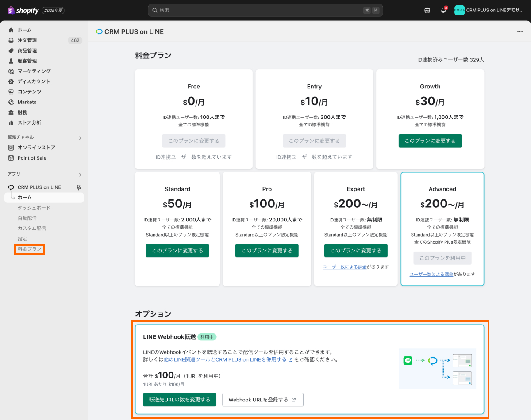The image size is (531, 420).
Task: Expand the アプリ section chevron
Action: 80,175
